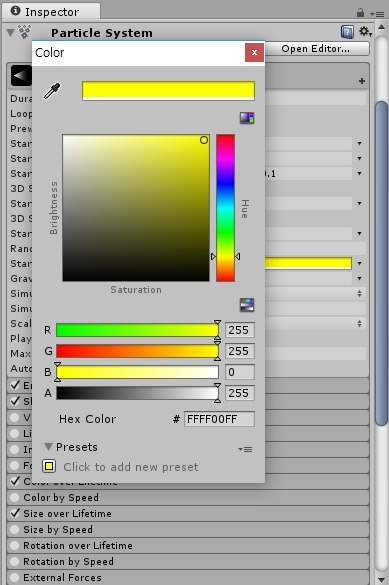Enable the Rotation over Lifetime module

tap(15, 545)
